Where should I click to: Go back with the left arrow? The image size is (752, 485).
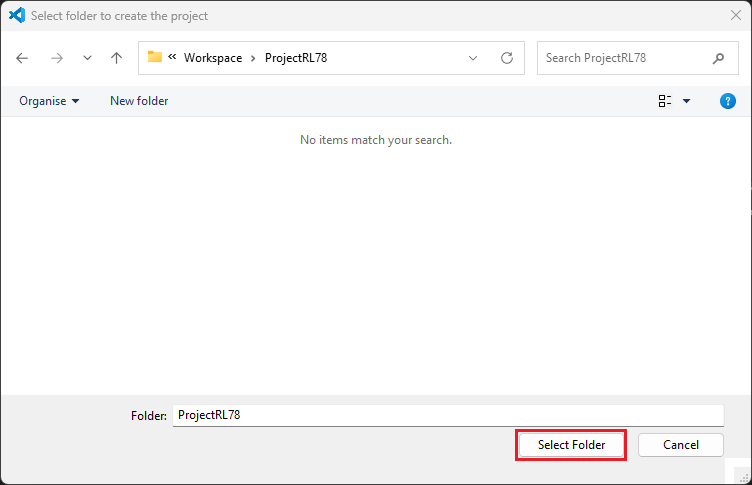click(x=22, y=58)
